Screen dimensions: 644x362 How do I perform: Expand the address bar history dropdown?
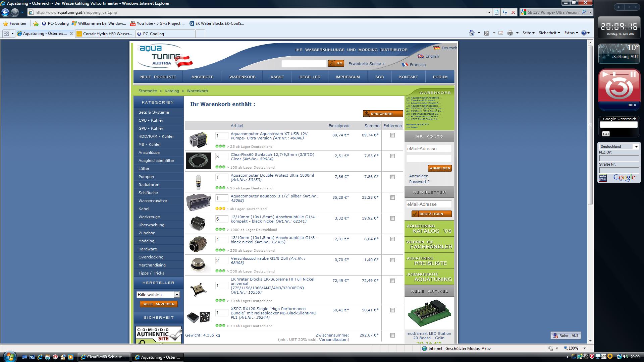point(489,12)
